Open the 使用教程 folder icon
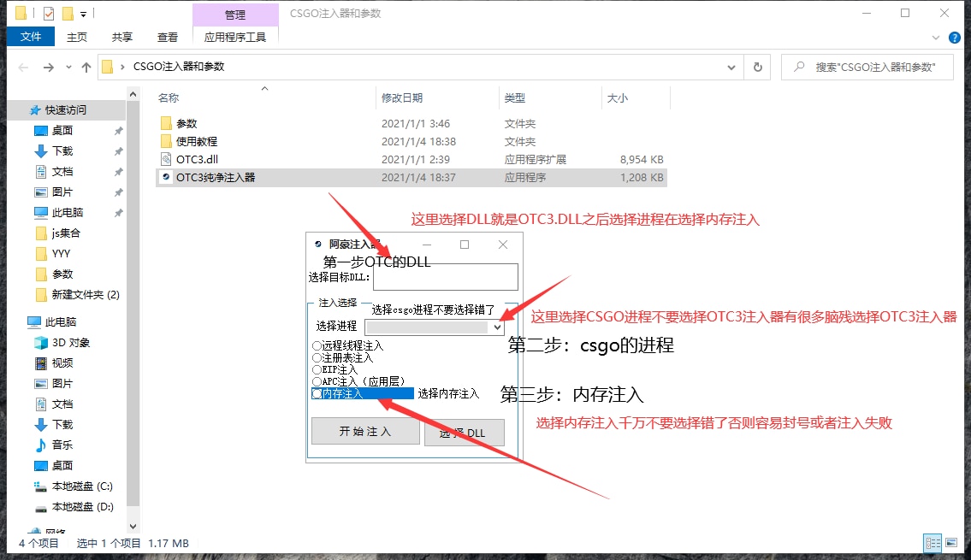This screenshot has width=971, height=560. 166,141
